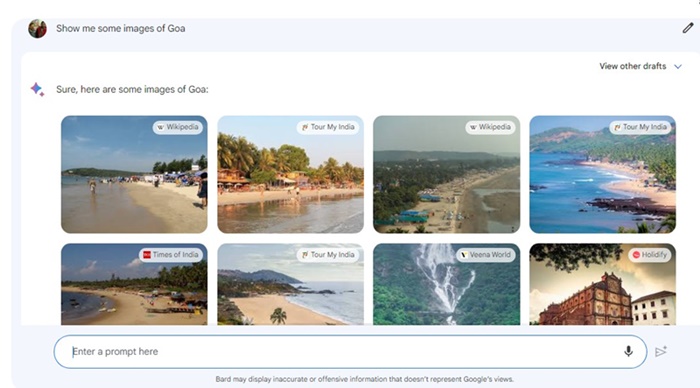The width and height of the screenshot is (700, 388).
Task: Open the blue sea rocky coastline image
Action: click(x=602, y=174)
